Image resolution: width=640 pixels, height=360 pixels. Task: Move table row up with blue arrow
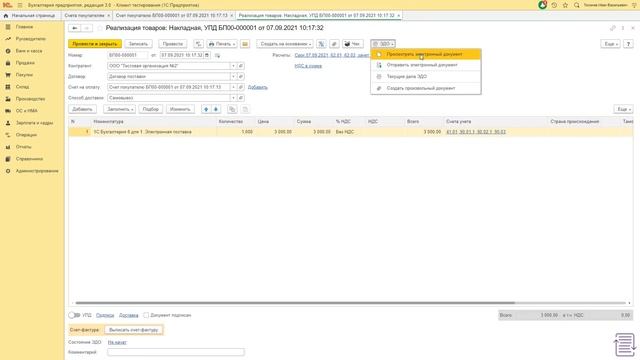coord(206,109)
